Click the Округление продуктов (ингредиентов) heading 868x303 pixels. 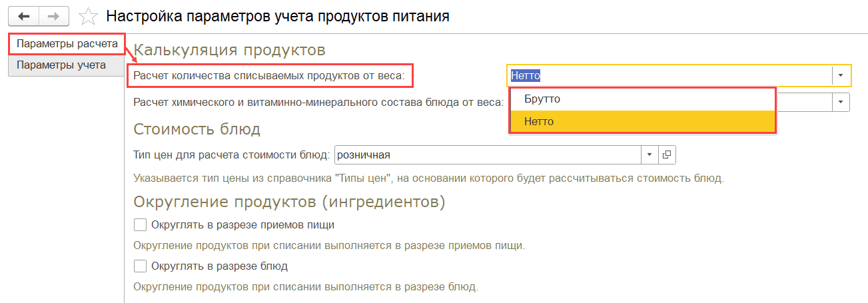(x=289, y=200)
